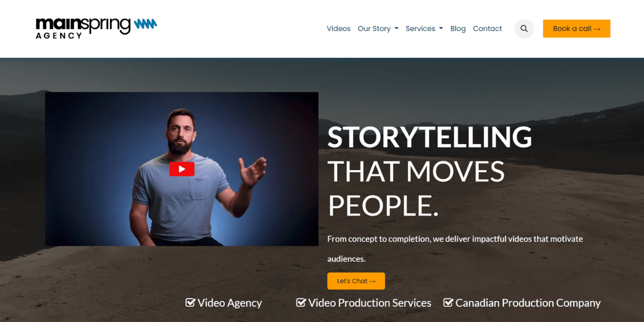Click the checkmark icon beside Video Production Services

point(301,303)
